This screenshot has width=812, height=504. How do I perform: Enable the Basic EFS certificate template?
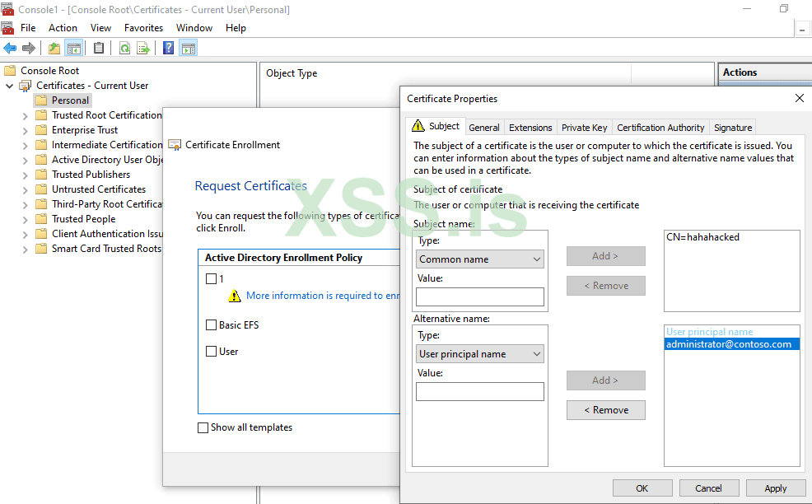click(212, 324)
